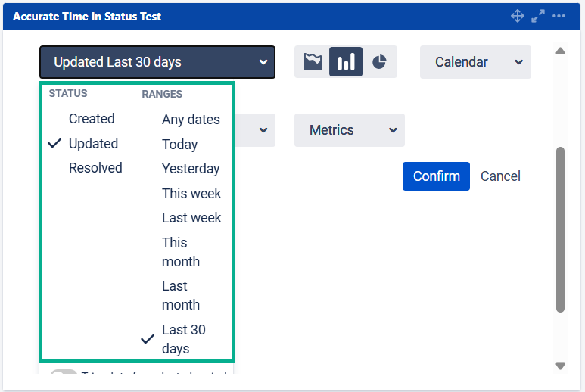Click the vertical scrollbar thumb
Viewport: 585px width, 392px height.
point(560,229)
